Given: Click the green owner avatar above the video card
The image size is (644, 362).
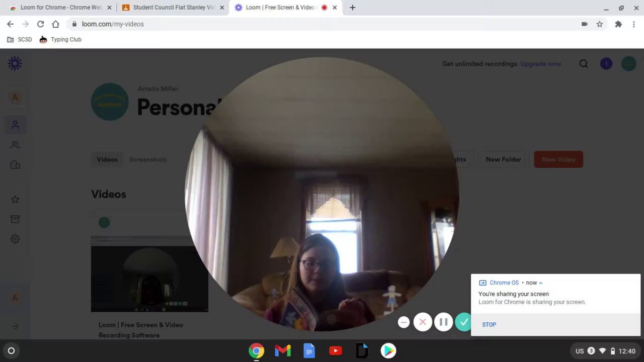Looking at the screenshot, I should 104,223.
